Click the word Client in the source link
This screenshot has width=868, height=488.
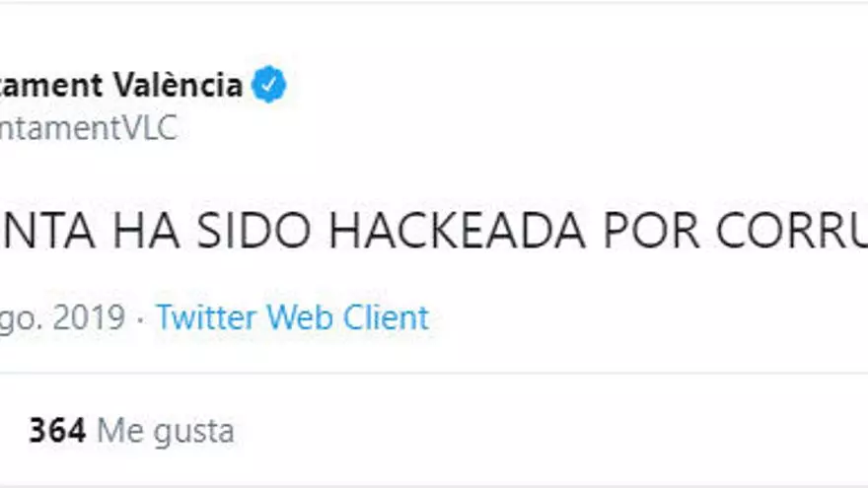click(386, 317)
